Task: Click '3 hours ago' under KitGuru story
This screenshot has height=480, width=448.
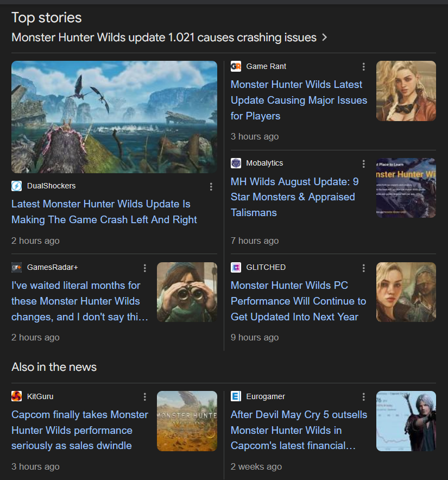Action: pyautogui.click(x=35, y=466)
